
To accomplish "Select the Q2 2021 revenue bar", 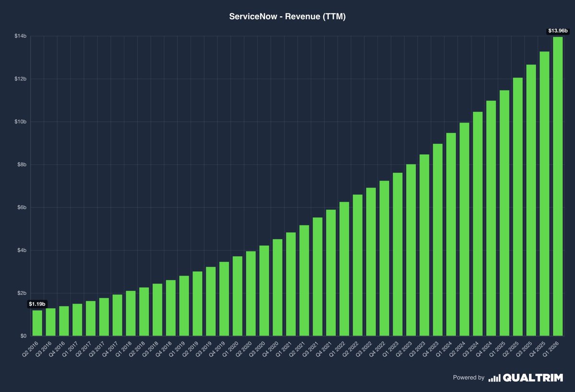I will pos(304,280).
